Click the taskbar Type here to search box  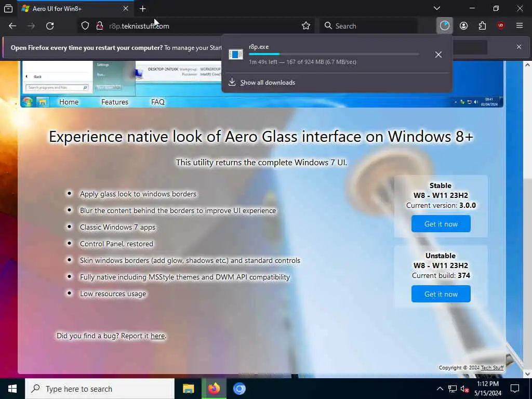pos(100,389)
